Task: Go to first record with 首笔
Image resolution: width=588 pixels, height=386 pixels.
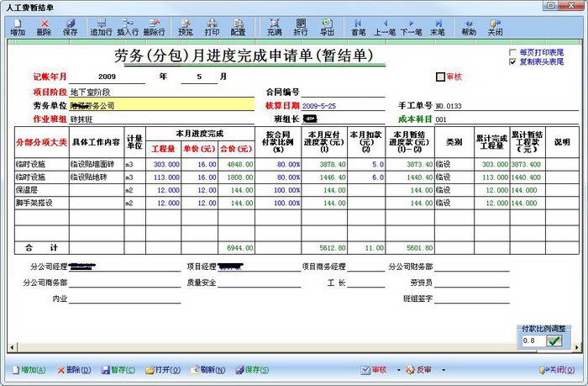Action: coord(358,28)
